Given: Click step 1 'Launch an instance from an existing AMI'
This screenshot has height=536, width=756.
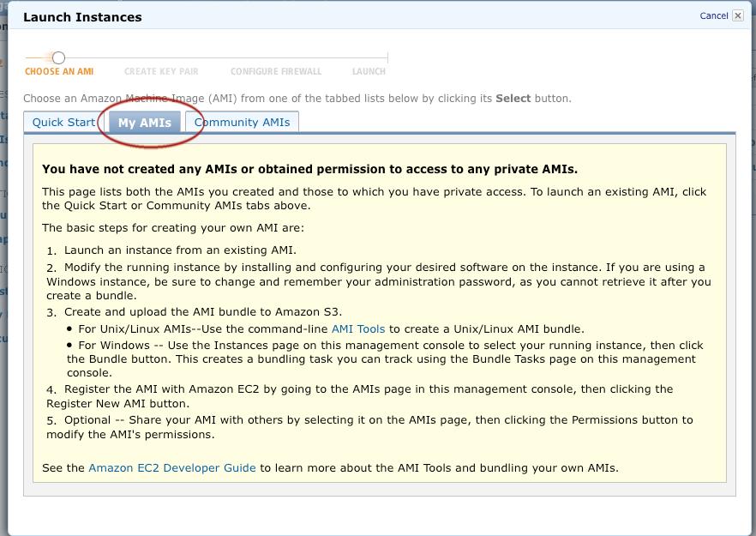Looking at the screenshot, I should click(180, 250).
